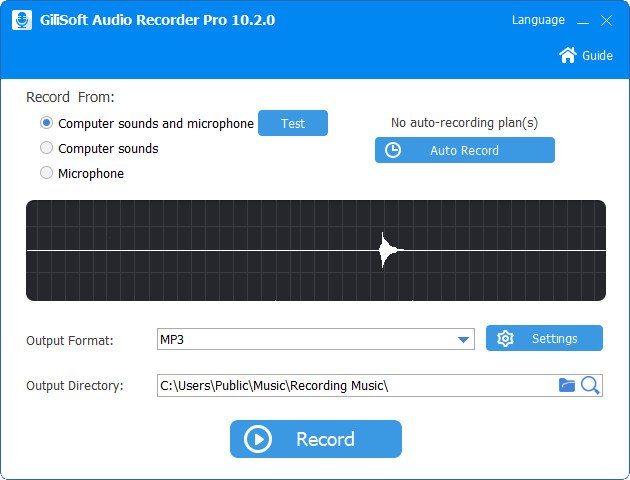Click the gear icon on Settings

[505, 339]
